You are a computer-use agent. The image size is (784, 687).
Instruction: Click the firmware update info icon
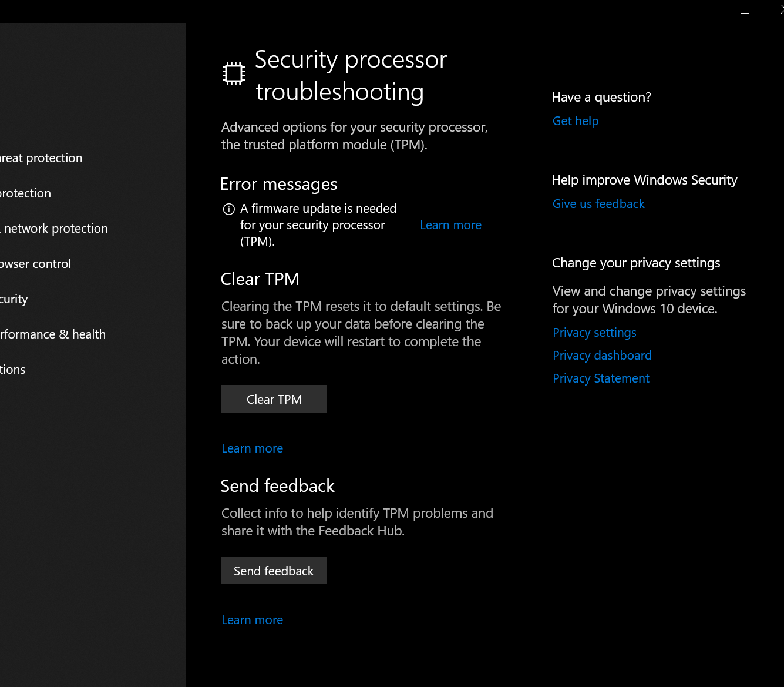(229, 209)
